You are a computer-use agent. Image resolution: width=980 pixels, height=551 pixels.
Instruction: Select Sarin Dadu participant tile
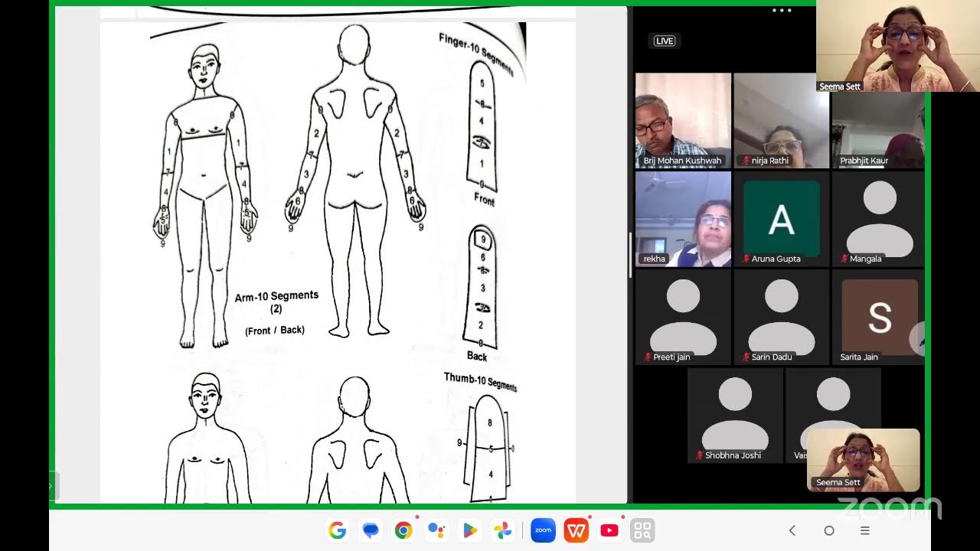(781, 317)
